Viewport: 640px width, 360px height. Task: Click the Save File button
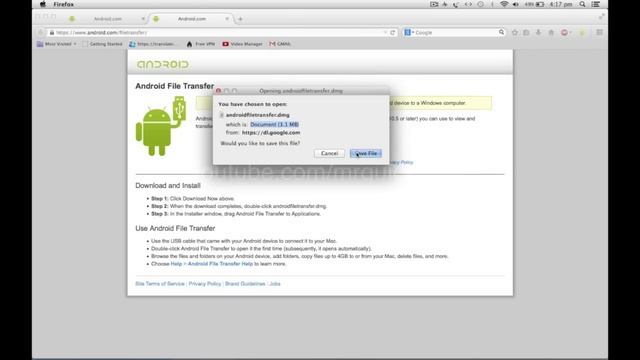[366, 153]
